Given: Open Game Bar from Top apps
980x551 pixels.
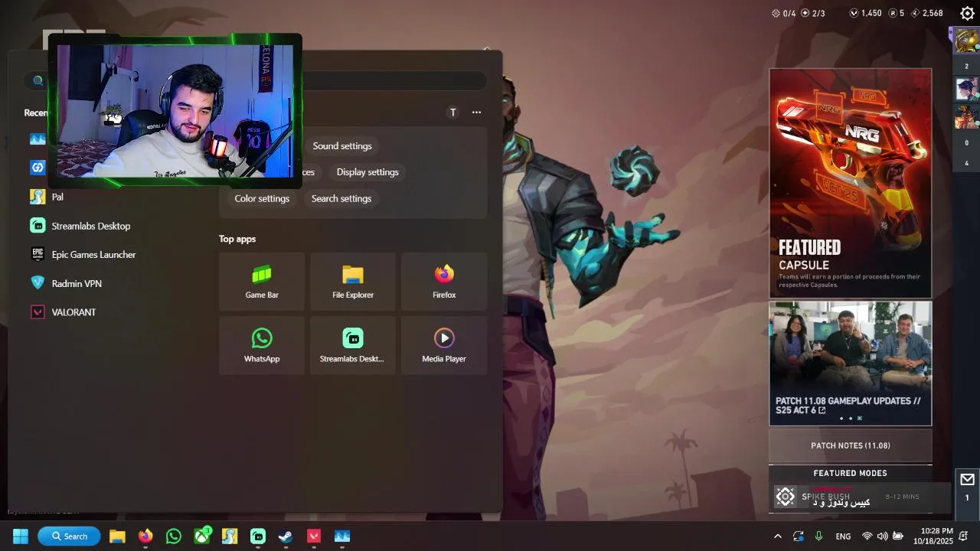Looking at the screenshot, I should 262,282.
